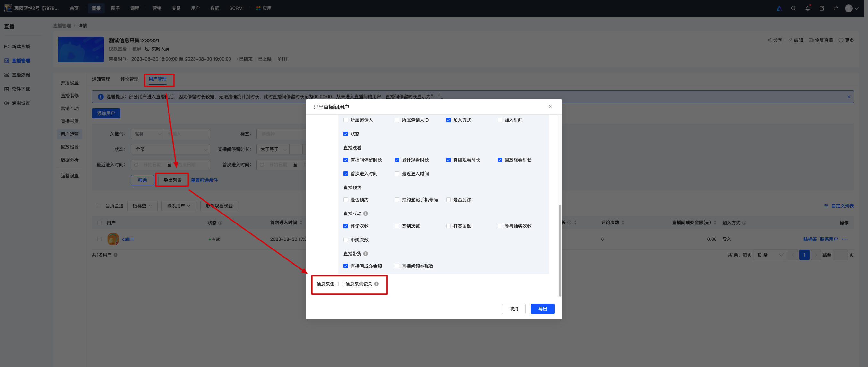
Task: Click info icon beside 状态 column header
Action: 220,223
